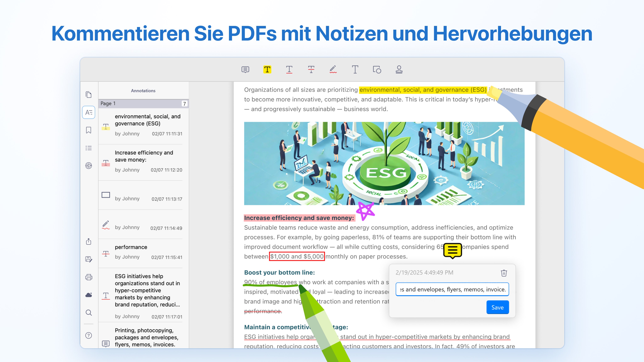The height and width of the screenshot is (362, 644).
Task: Choose the freehand ink pen tool
Action: point(333,69)
